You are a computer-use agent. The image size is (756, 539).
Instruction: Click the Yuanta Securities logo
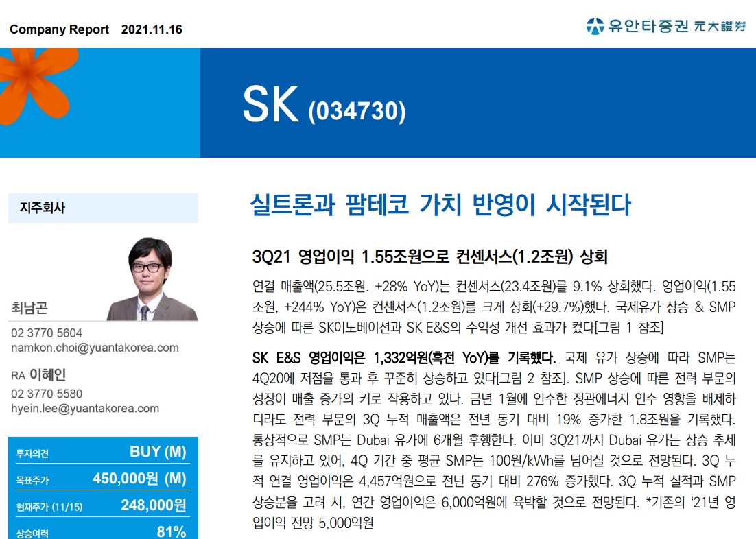[x=666, y=25]
